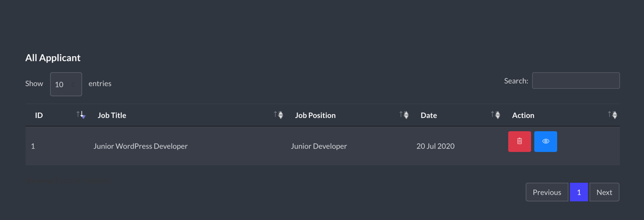Delete the applicant using red trash icon
The height and width of the screenshot is (220, 644).
519,141
